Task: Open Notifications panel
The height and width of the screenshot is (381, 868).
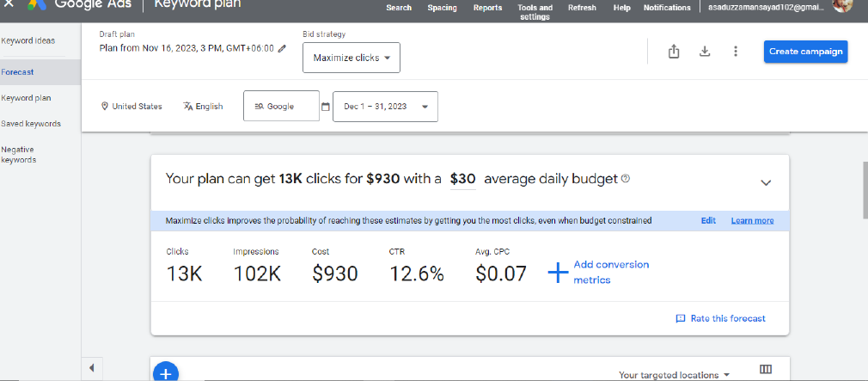Action: click(x=667, y=8)
